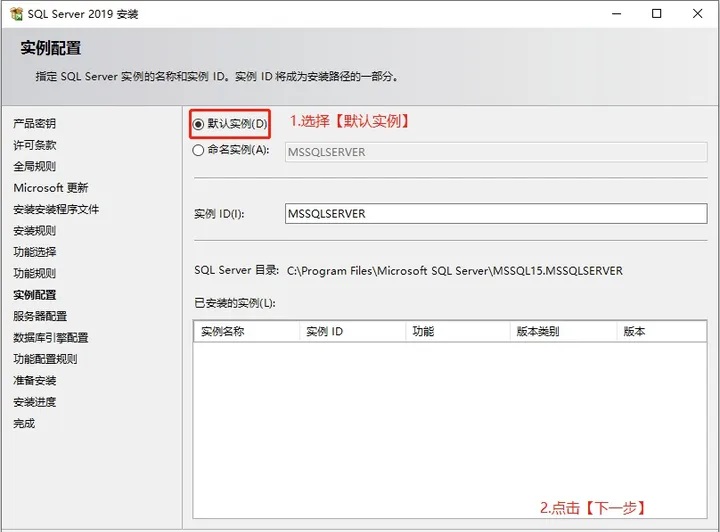Click the 数据库引擎配置 step in sidebar

(x=51, y=338)
